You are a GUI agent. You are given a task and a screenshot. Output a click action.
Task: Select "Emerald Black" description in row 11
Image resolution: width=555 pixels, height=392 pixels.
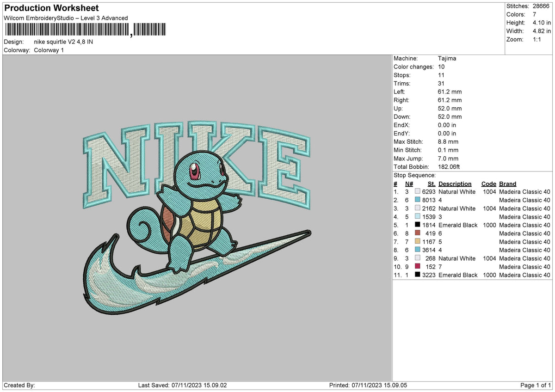point(458,275)
